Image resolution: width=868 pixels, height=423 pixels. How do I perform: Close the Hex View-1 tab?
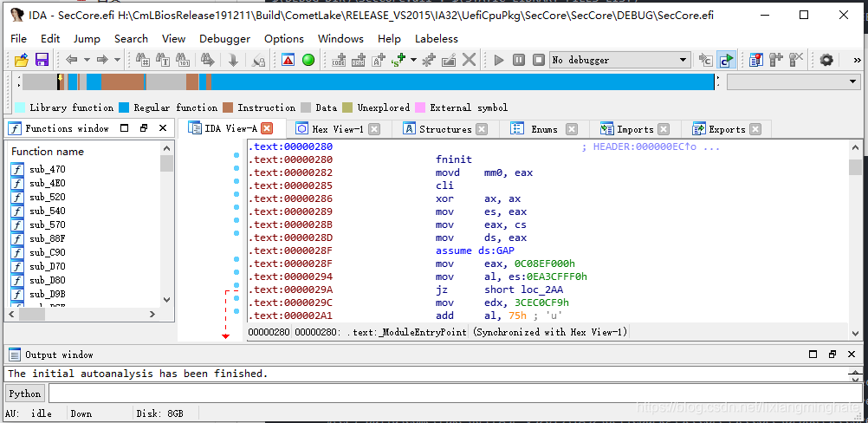coord(374,129)
